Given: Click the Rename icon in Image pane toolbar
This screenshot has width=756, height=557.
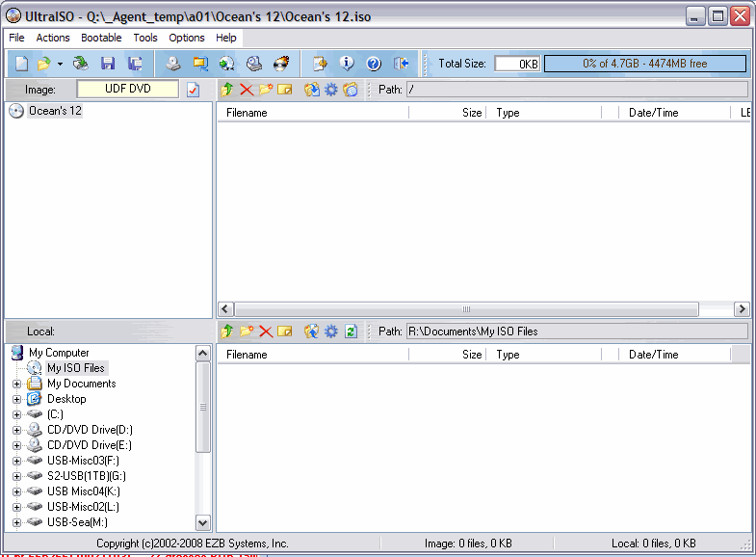Looking at the screenshot, I should (285, 90).
